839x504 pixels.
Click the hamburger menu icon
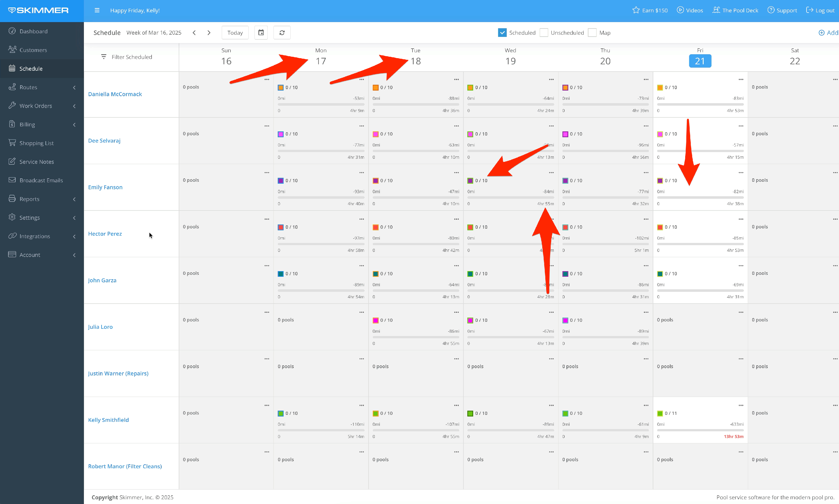(97, 10)
